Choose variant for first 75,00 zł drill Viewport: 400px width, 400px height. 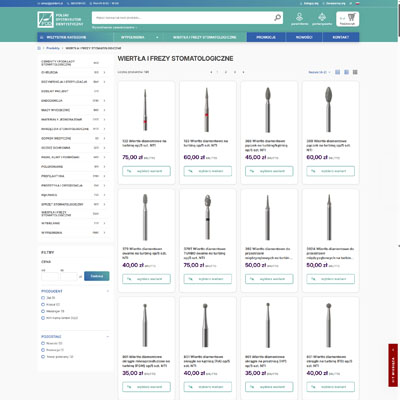coord(146,171)
